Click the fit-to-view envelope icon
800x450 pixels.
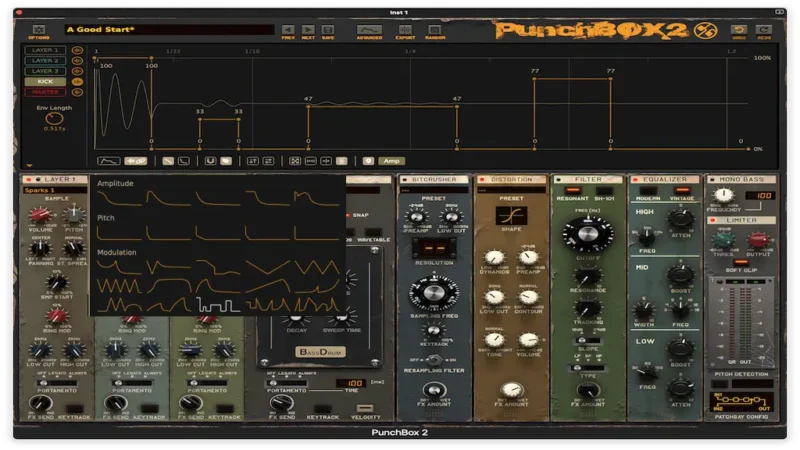pos(295,161)
